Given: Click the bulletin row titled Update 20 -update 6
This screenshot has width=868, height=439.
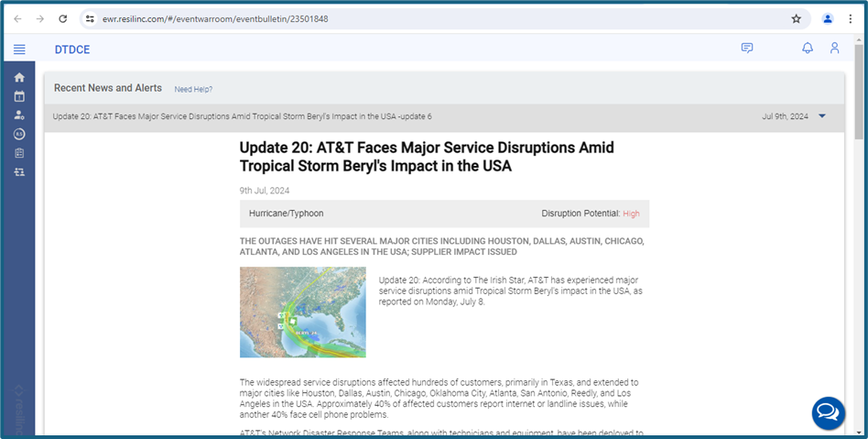Looking at the screenshot, I should 444,116.
